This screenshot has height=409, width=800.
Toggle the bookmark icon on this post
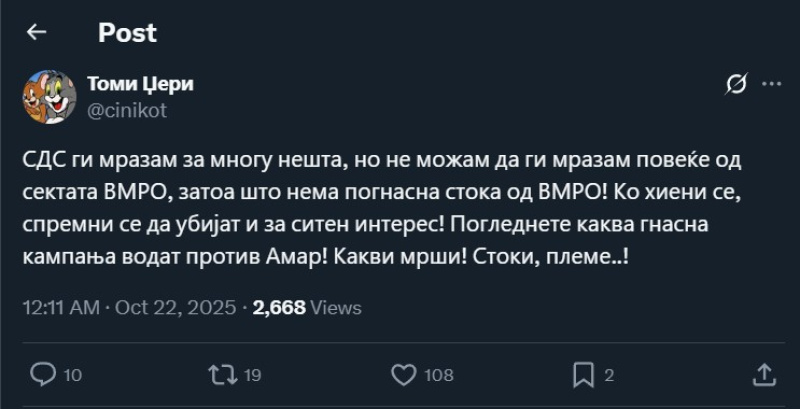(x=583, y=374)
